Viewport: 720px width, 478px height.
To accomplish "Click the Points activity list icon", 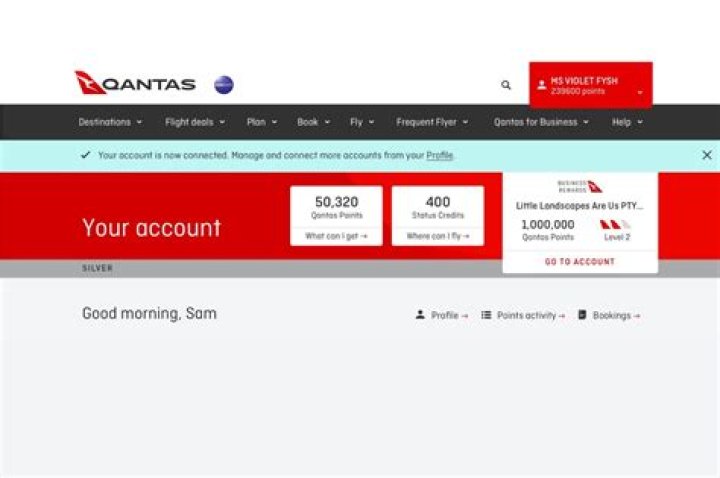I will click(486, 315).
